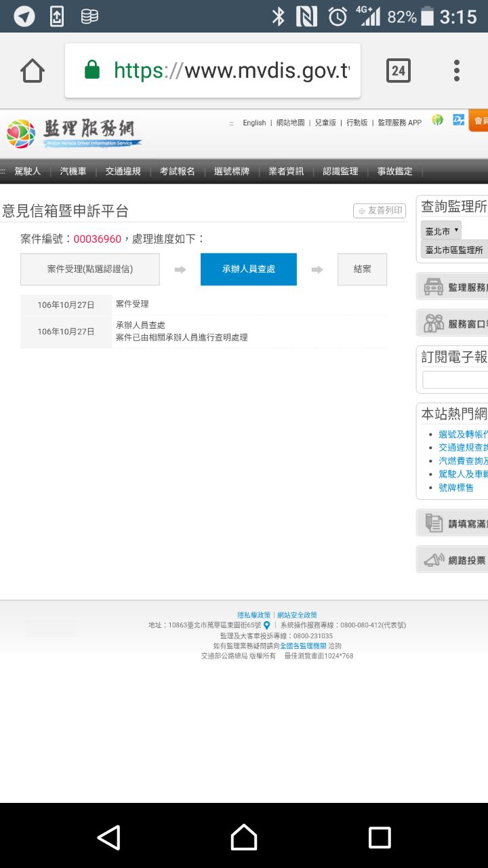This screenshot has width=488, height=868.
Task: Tap the Android recent apps square button
Action: point(380,837)
